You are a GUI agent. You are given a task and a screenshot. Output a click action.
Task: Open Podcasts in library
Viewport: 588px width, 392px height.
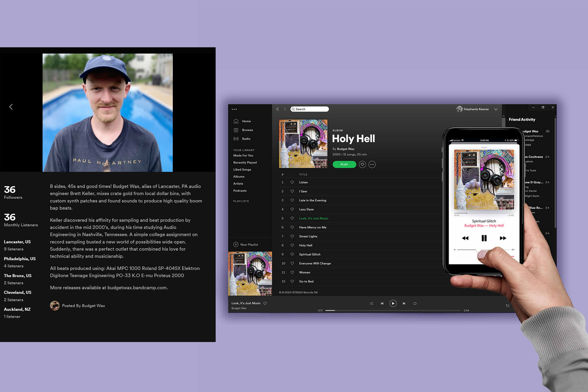[x=240, y=190]
